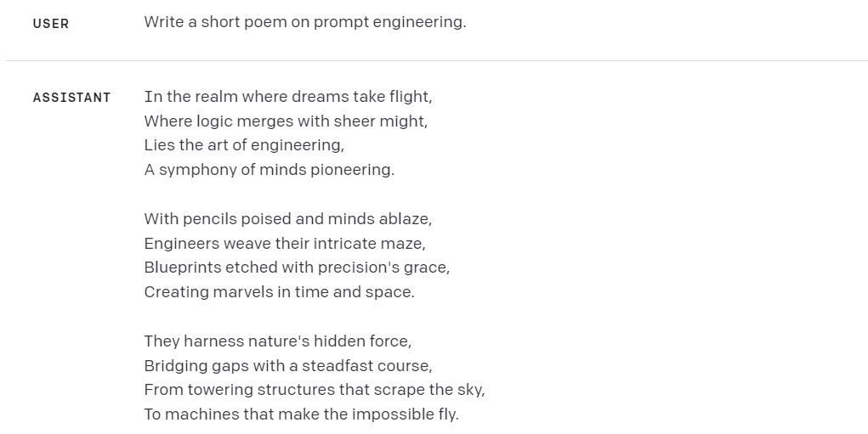Click the line 'Lies the art of engineering'
Screen dimensions: 868x434
[x=244, y=145]
